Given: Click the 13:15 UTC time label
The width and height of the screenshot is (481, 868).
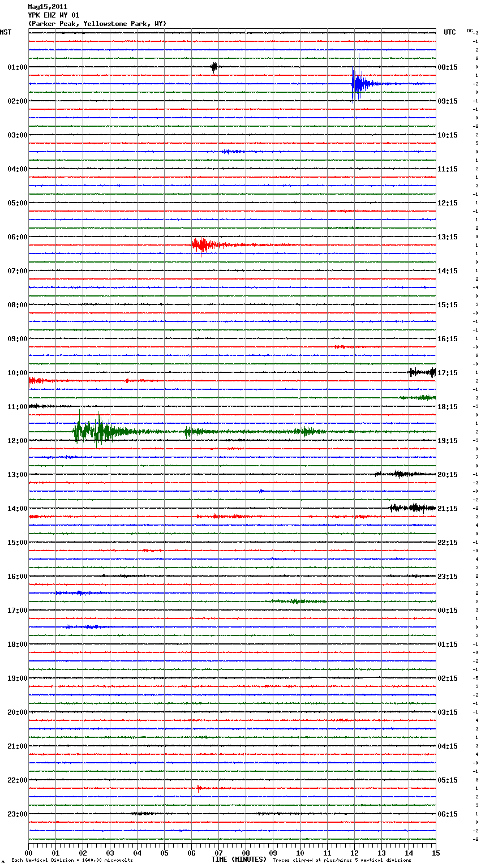Looking at the screenshot, I should click(448, 237).
